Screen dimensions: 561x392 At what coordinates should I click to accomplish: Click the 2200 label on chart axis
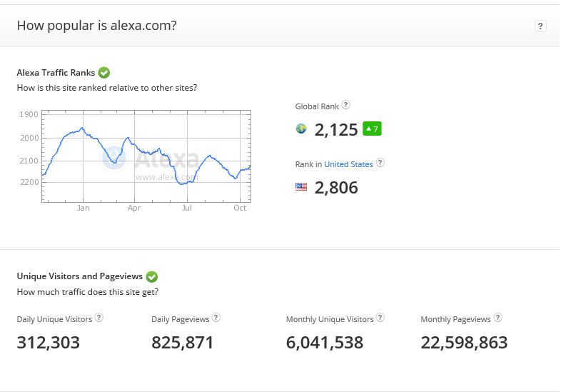(x=29, y=183)
